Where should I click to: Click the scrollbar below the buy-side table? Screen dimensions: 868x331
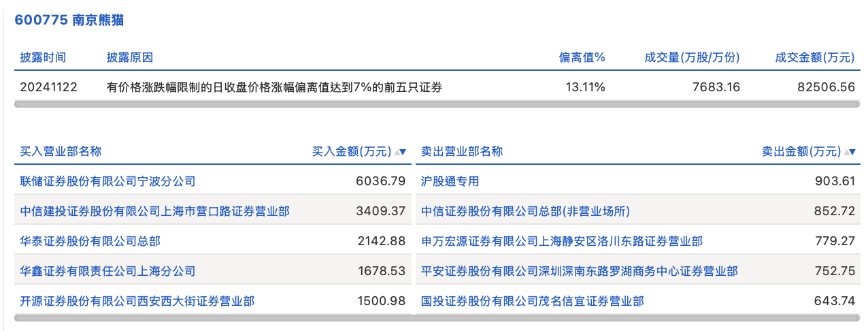(x=213, y=317)
